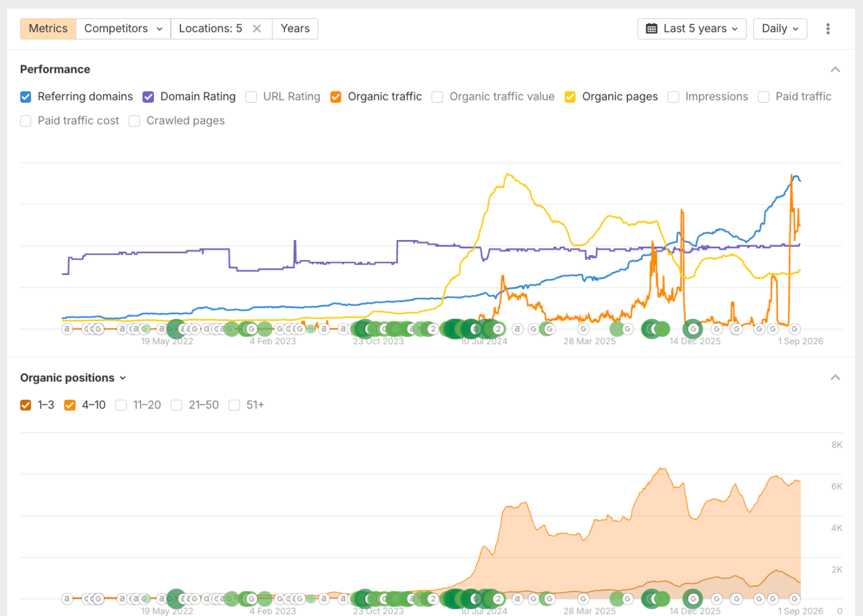This screenshot has width=863, height=616.
Task: Click Organic positions G marker above 28 Mar 2025
Action: pos(583,598)
